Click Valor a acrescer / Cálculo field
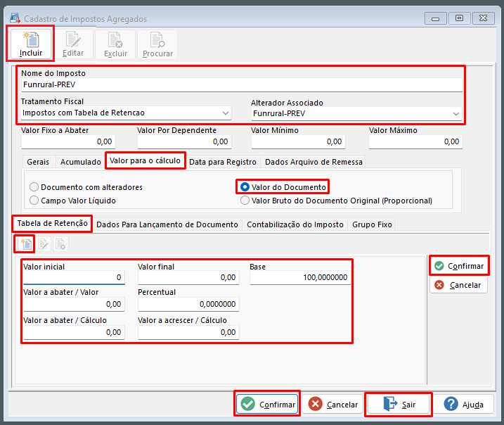The width and height of the screenshot is (504, 425). coord(188,333)
